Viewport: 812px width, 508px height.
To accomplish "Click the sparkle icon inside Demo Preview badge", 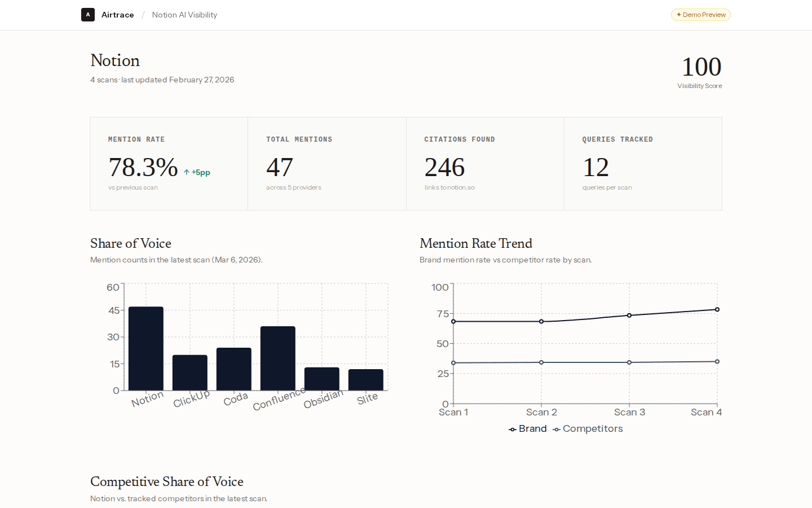I will coord(678,15).
